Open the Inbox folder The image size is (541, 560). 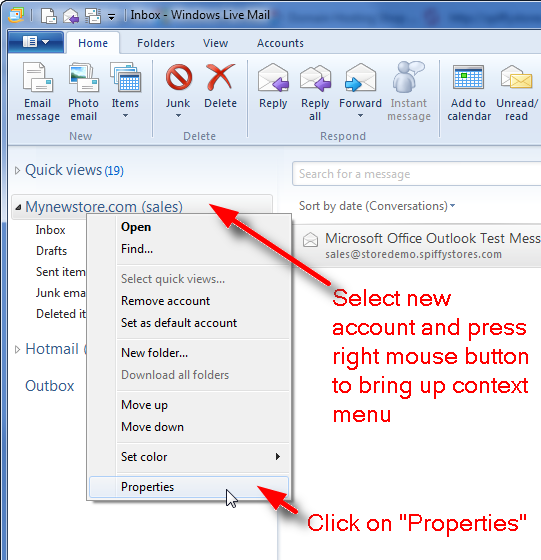point(50,230)
